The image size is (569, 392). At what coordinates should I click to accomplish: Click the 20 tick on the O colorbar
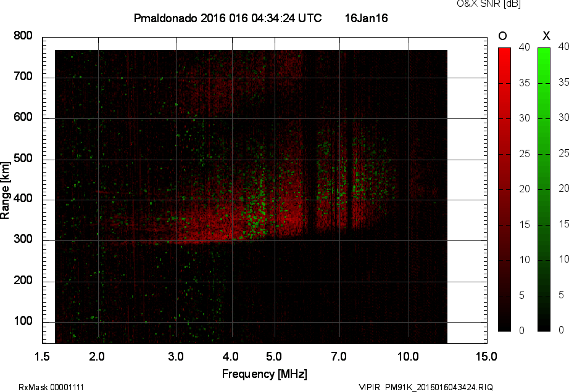coord(525,189)
